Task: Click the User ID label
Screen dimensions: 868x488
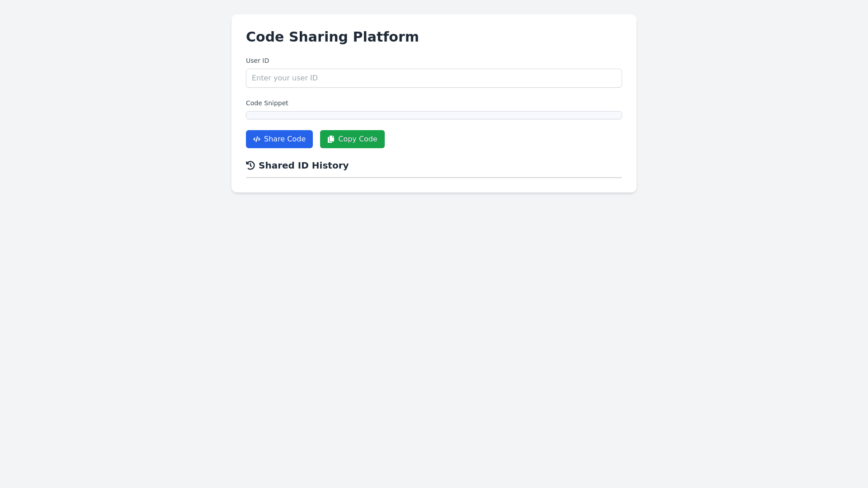Action: 257,61
